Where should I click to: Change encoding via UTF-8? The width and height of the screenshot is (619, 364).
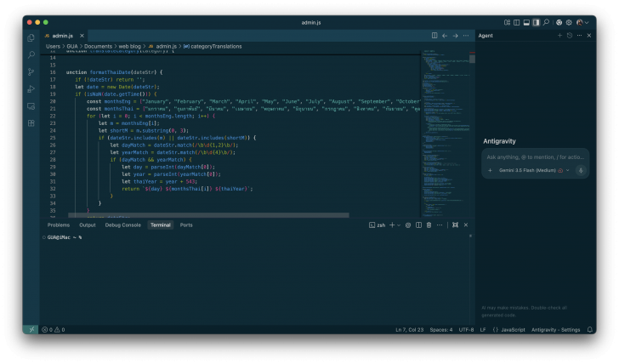(x=466, y=330)
